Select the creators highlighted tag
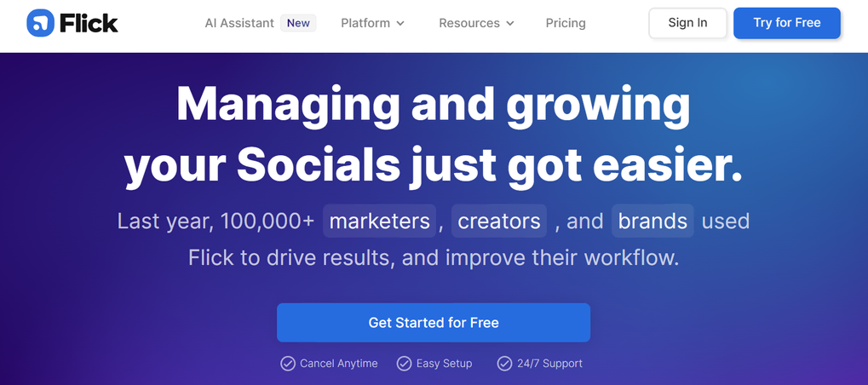Screen dimensions: 868x385 pos(499,221)
